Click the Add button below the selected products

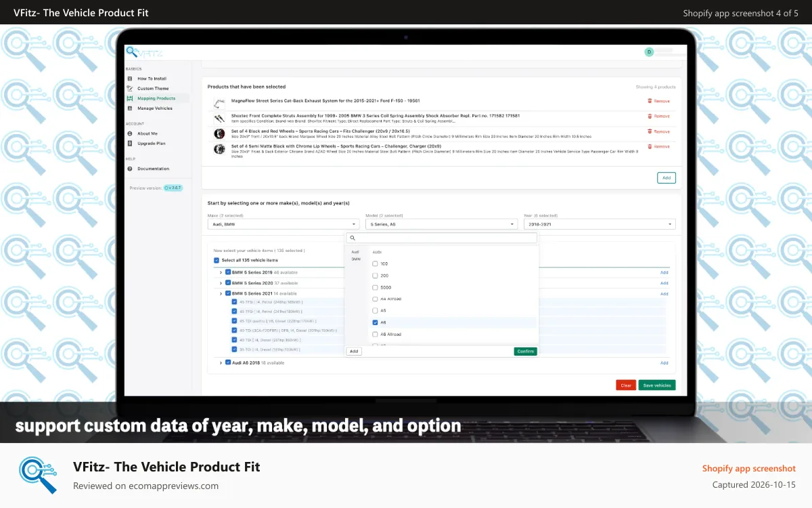click(666, 177)
